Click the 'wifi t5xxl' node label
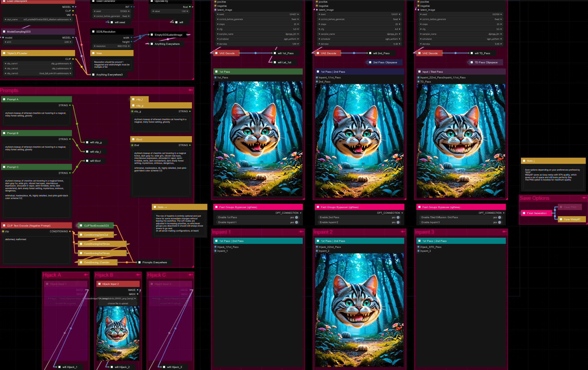The height and width of the screenshot is (370, 588). pyautogui.click(x=95, y=161)
